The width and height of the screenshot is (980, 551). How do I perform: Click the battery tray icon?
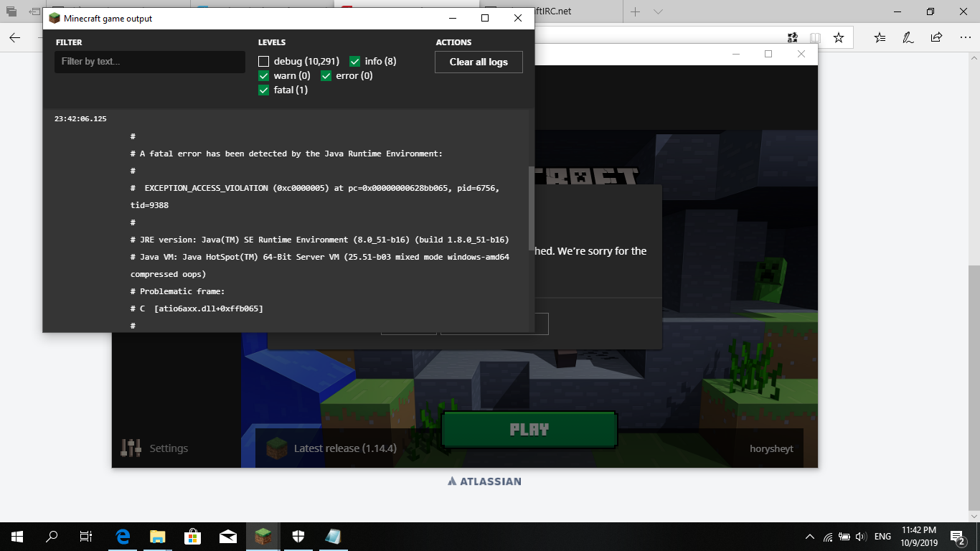pyautogui.click(x=845, y=537)
